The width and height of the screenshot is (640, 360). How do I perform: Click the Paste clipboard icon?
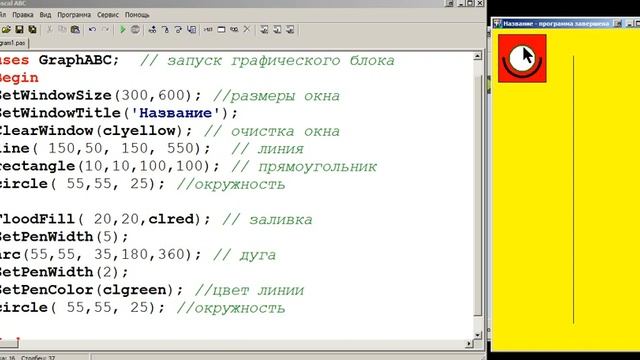click(x=75, y=30)
